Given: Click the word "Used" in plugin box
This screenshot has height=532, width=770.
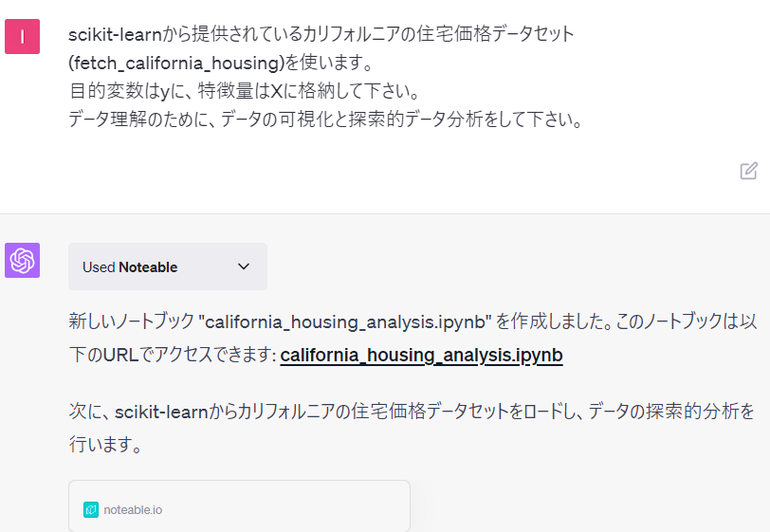Looking at the screenshot, I should click(x=99, y=267).
